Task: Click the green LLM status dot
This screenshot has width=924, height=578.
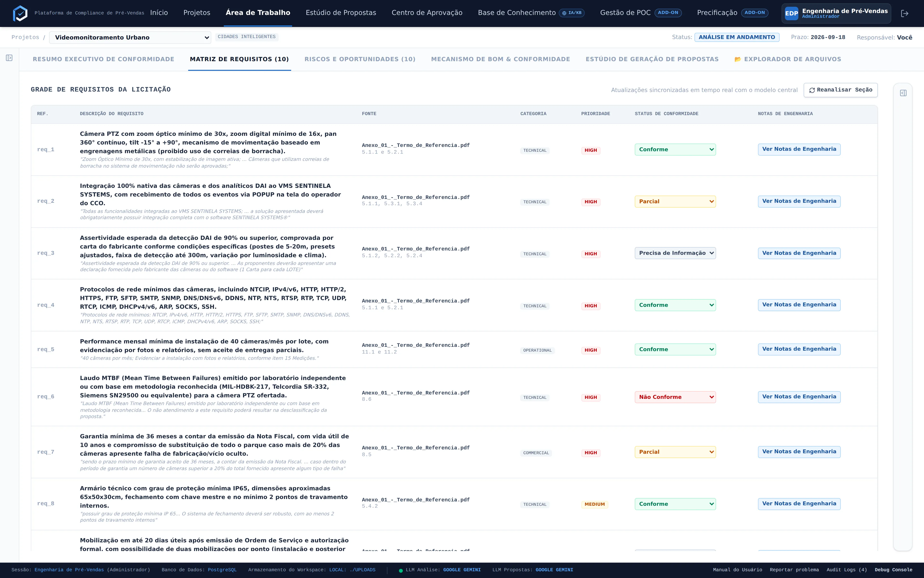Action: pos(401,570)
